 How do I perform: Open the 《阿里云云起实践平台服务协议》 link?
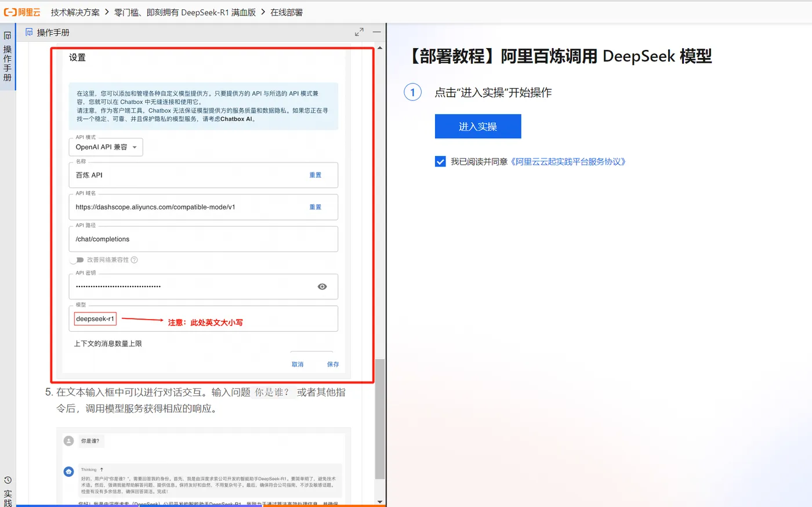568,162
